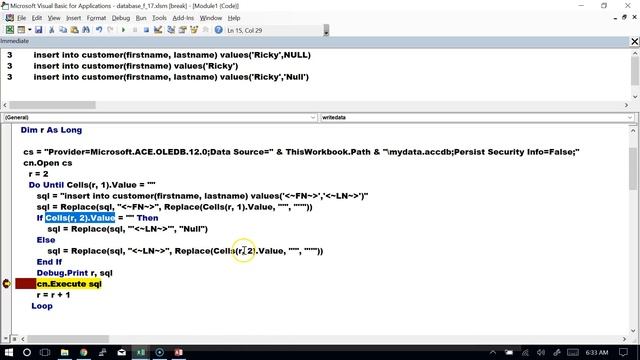Open toolbar options at toolbar end
This screenshot has width=640, height=360.
point(326,31)
